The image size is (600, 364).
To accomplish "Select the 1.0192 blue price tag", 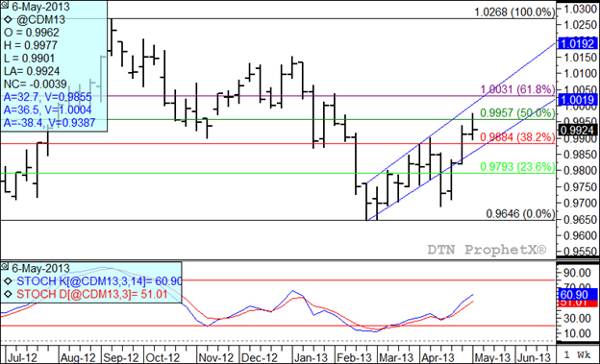I will click(x=577, y=43).
